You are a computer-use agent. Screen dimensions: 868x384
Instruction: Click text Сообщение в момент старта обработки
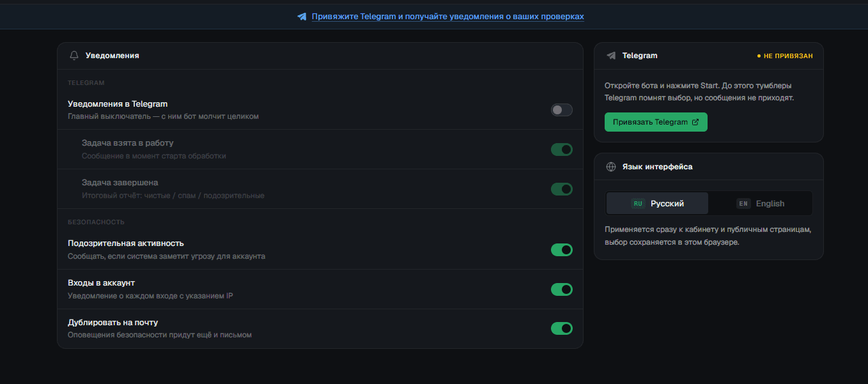coord(154,156)
